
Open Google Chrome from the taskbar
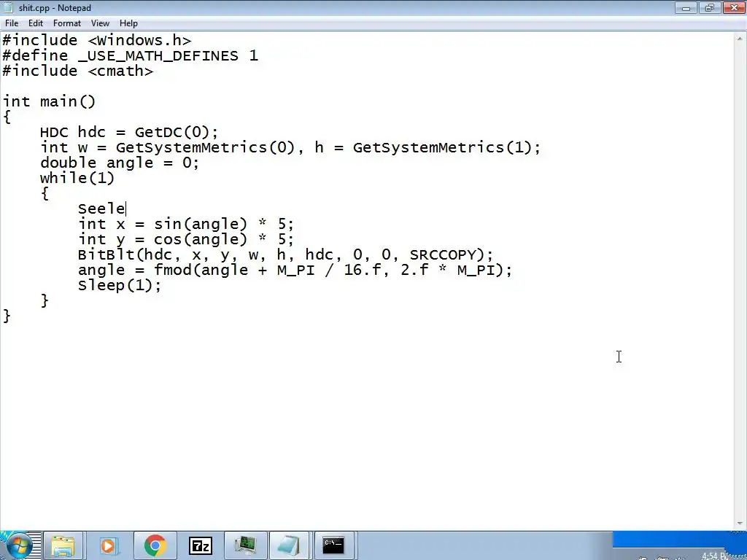tap(155, 545)
